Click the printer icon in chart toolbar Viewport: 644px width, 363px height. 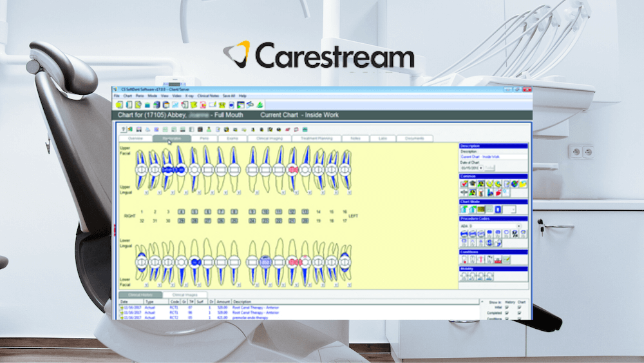[x=147, y=130]
